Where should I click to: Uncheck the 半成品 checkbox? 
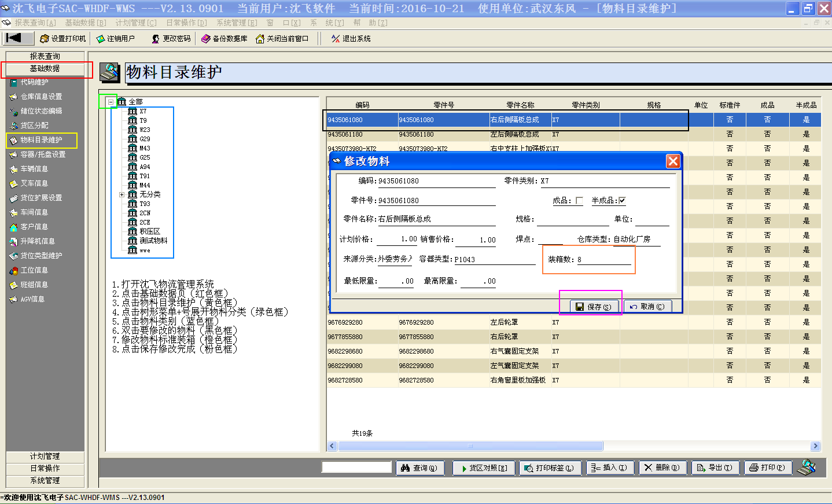tap(622, 201)
